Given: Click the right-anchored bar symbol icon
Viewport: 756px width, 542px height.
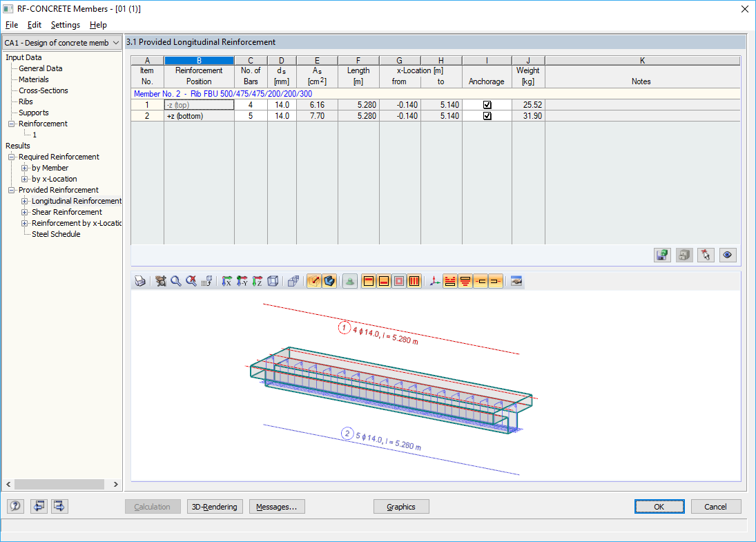Looking at the screenshot, I should point(496,281).
